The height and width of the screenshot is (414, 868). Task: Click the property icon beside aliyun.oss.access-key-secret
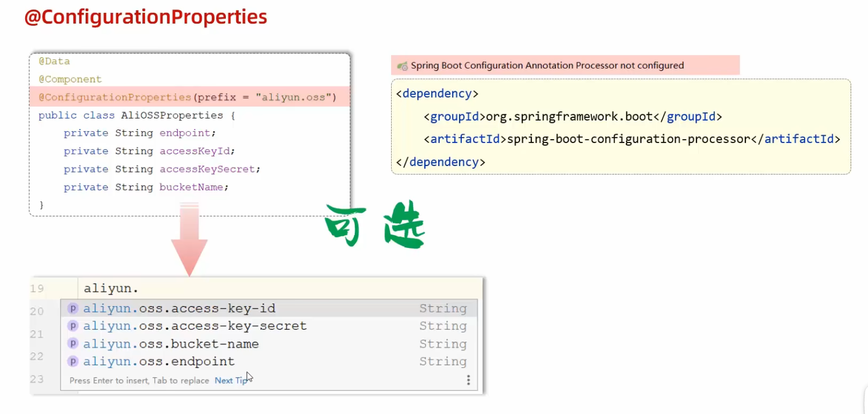click(x=72, y=326)
